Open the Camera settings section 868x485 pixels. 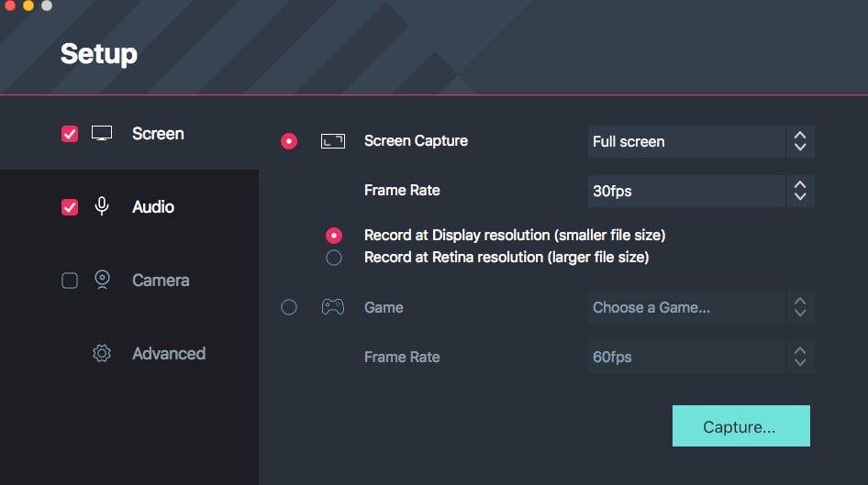161,281
